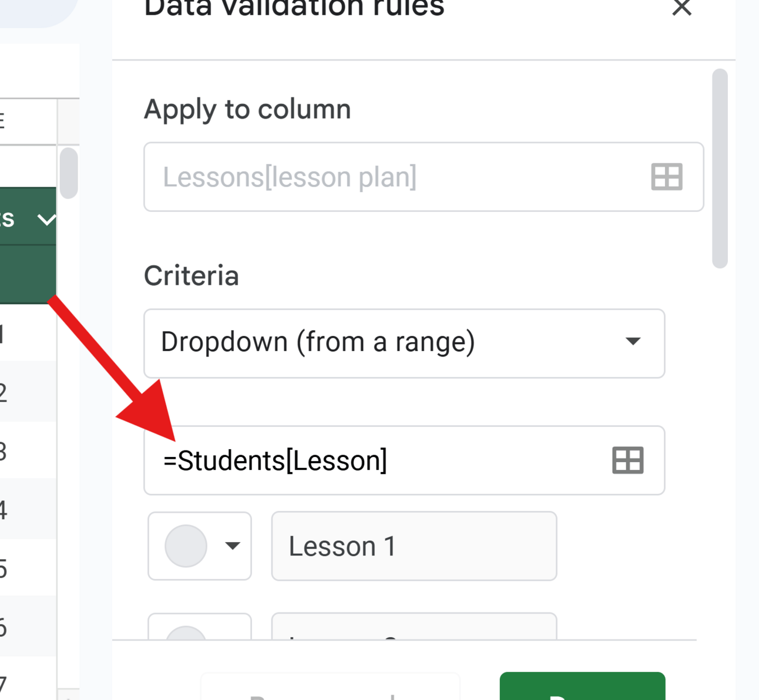Click the spreadsheet's vertical scrollbar thumb
The width and height of the screenshot is (759, 700).
click(69, 173)
